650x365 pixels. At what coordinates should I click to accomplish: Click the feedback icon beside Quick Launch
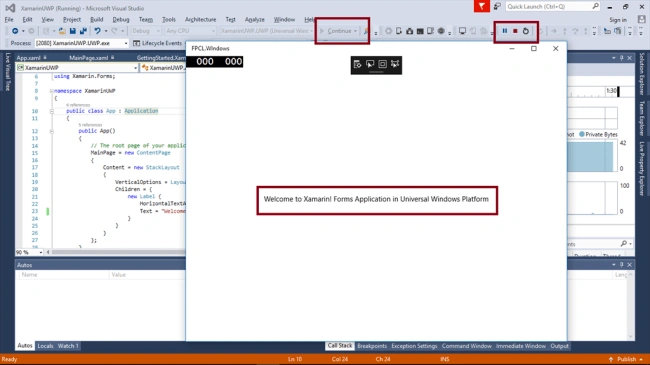(497, 6)
